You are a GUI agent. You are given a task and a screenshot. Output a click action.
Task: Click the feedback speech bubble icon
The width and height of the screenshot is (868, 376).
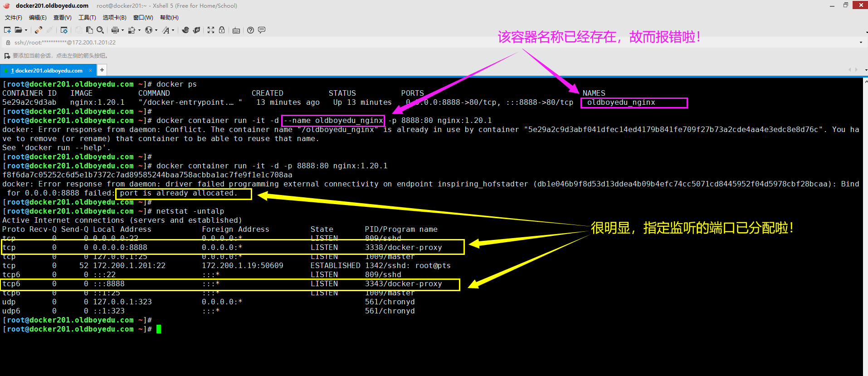[262, 30]
